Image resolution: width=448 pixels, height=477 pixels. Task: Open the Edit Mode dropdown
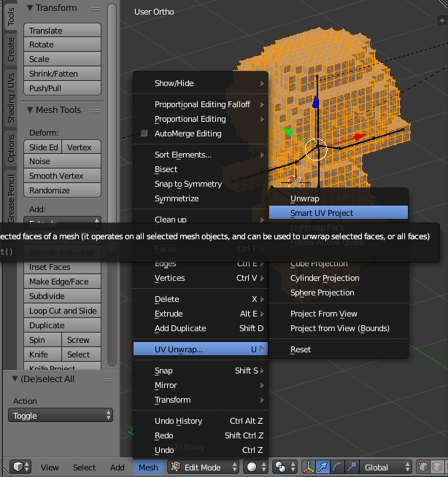(x=203, y=467)
